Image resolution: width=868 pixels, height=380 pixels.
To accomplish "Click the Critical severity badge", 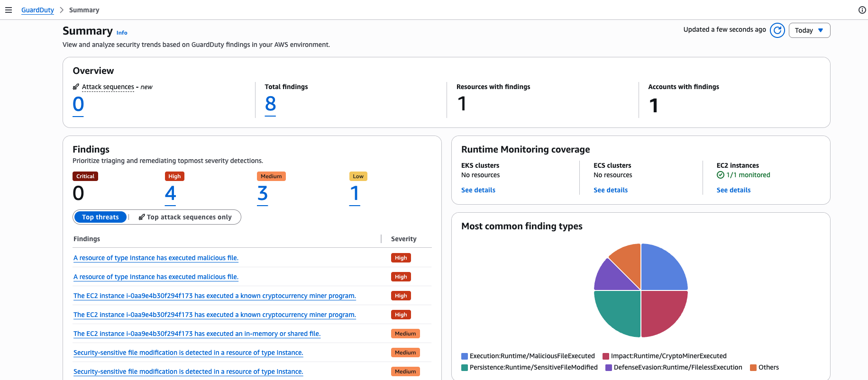I will click(85, 176).
